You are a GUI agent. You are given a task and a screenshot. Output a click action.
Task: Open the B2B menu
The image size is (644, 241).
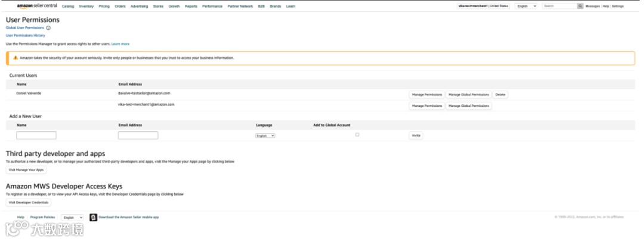261,7
